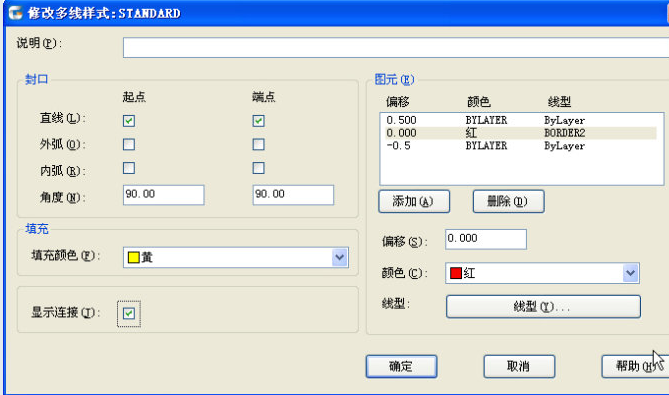Enable 内弧 checkbox under 端点
Image resolution: width=669 pixels, height=395 pixels.
pyautogui.click(x=259, y=168)
